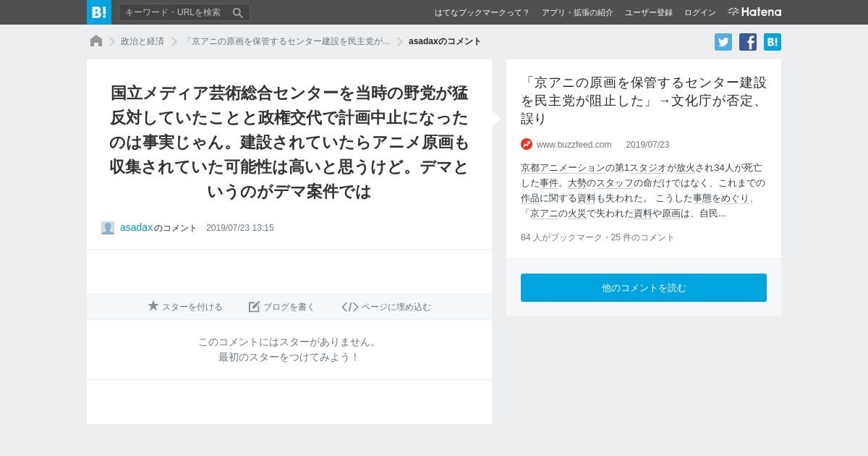The image size is (868, 456).
Task: Open www.buzzfeed.com site link
Action: (x=574, y=145)
